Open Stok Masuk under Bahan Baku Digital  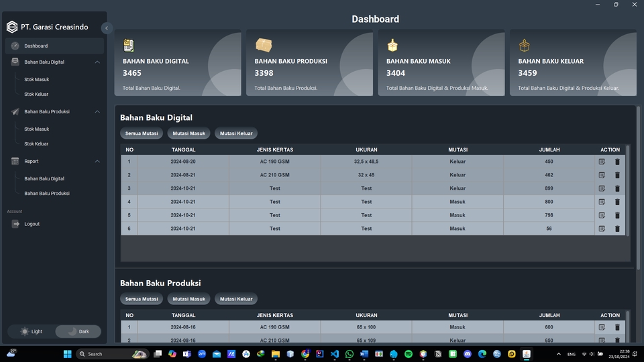(36, 79)
